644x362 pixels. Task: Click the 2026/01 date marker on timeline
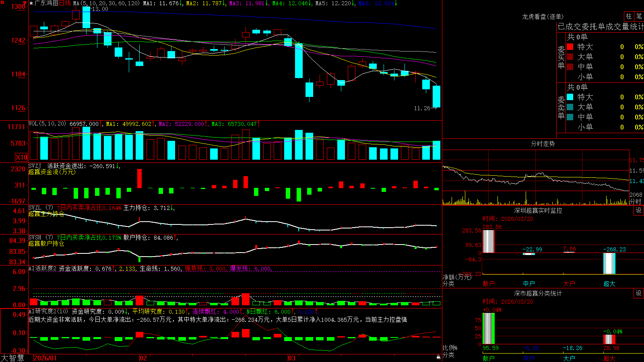click(x=45, y=358)
